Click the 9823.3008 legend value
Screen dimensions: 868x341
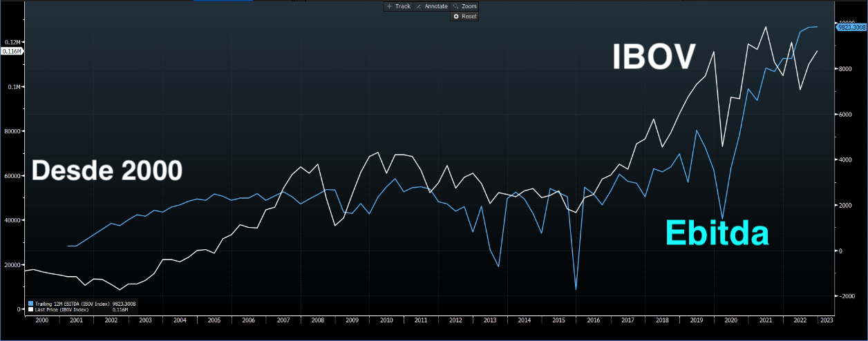click(124, 303)
